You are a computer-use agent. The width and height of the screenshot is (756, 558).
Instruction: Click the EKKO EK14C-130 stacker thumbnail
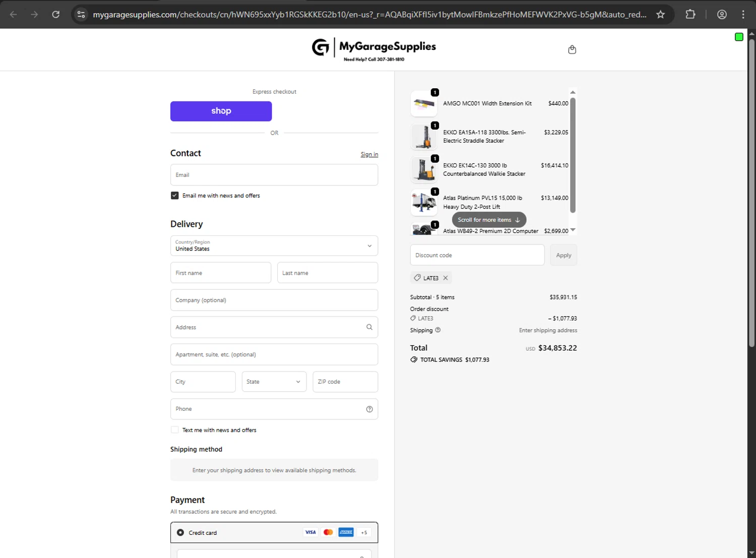(x=424, y=170)
